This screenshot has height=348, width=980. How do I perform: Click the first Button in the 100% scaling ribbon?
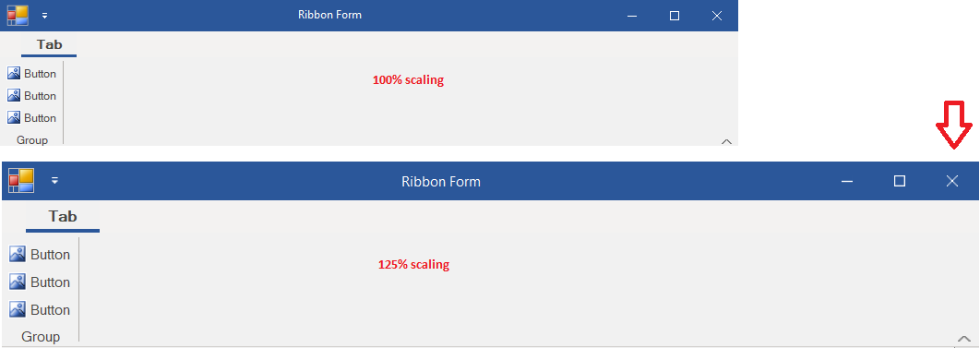32,74
